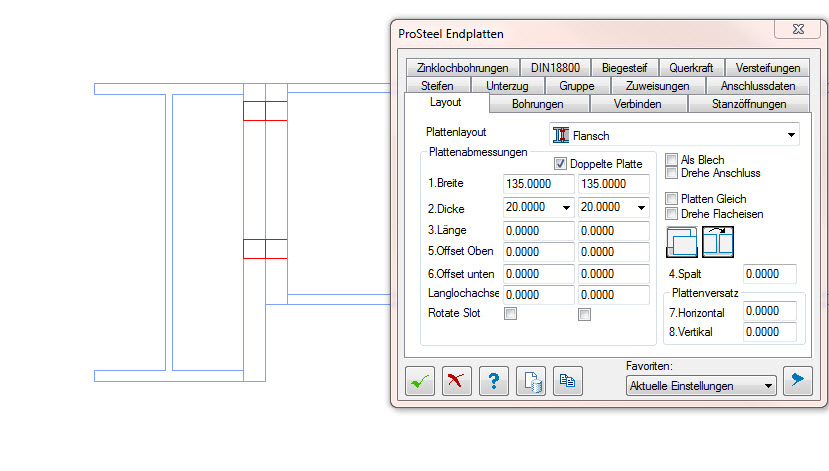Cancel with the red X button
Image resolution: width=829 pixels, height=471 pixels.
(456, 381)
